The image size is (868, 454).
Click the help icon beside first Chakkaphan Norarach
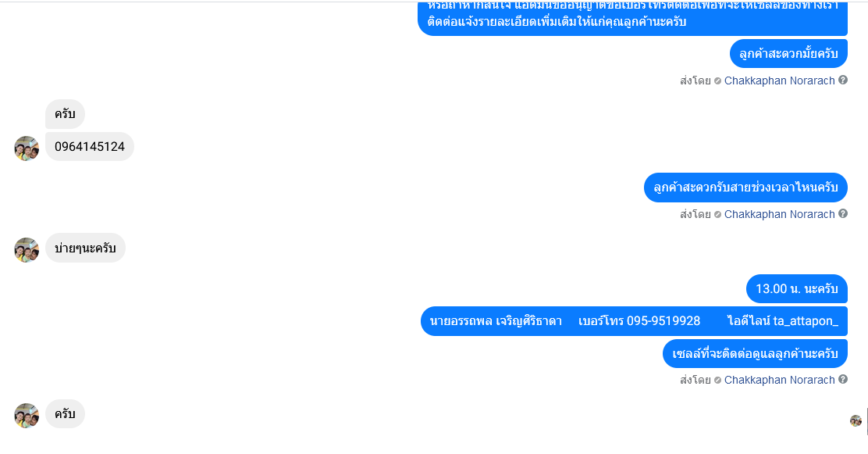(842, 80)
